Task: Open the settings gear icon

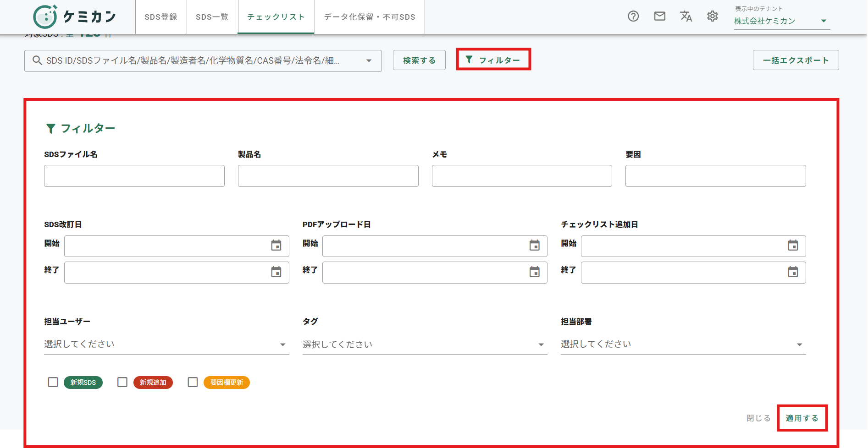Action: (x=713, y=16)
